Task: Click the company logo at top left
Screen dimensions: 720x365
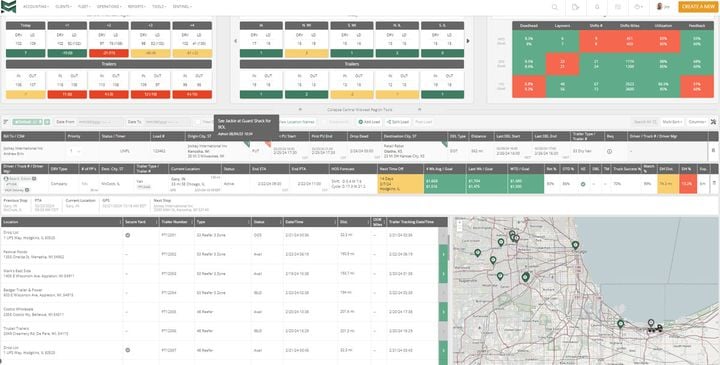Action: point(8,6)
